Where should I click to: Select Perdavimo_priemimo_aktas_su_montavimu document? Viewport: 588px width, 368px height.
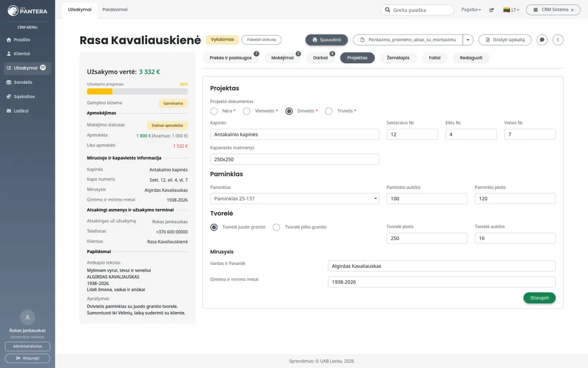[408, 40]
